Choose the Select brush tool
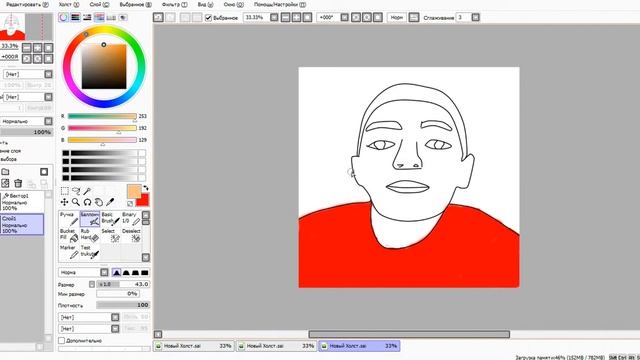640x360 pixels. click(110, 235)
